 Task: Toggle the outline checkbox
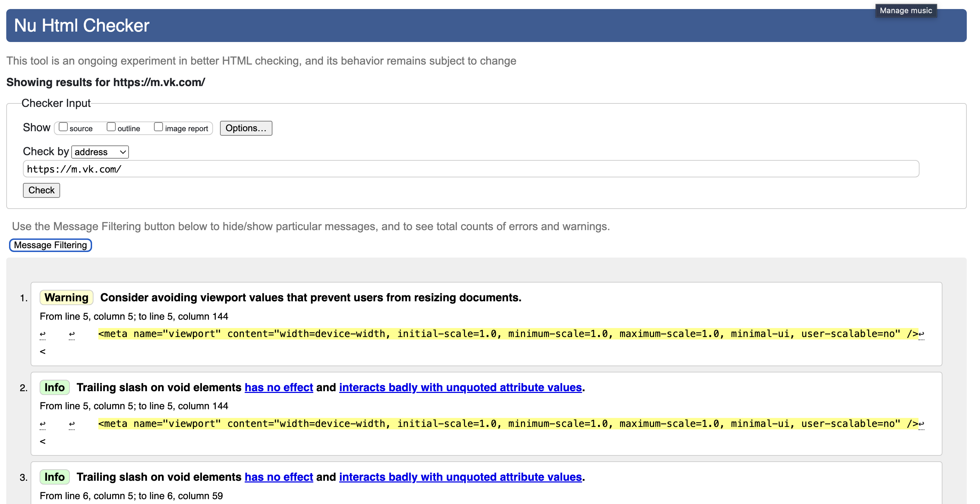(x=111, y=127)
